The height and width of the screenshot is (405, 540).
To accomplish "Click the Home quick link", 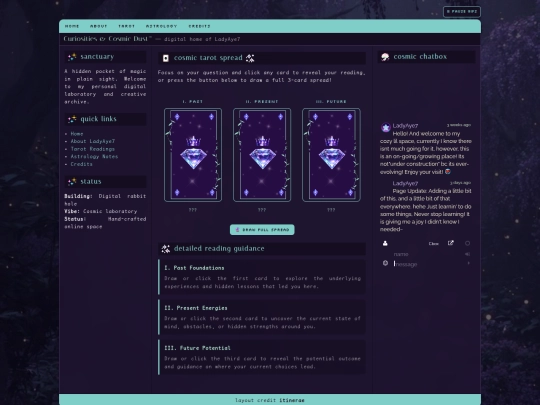I will pos(77,134).
